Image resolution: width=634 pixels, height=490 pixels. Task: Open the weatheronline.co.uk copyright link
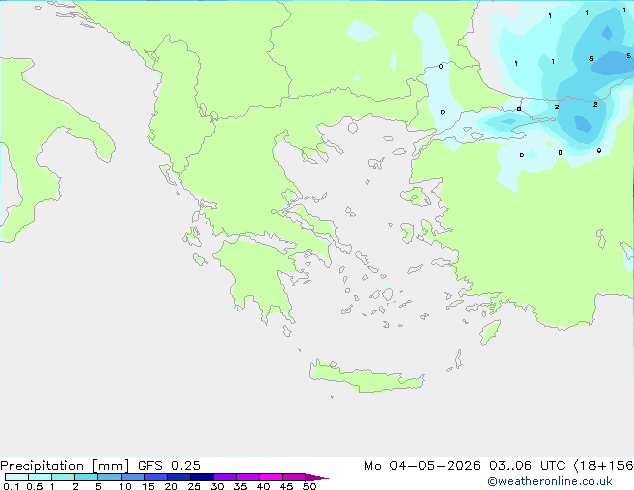549,481
